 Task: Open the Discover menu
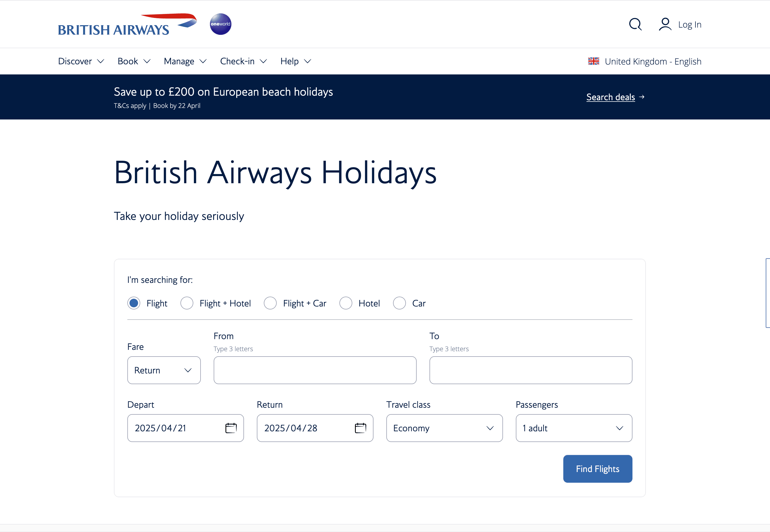[81, 61]
